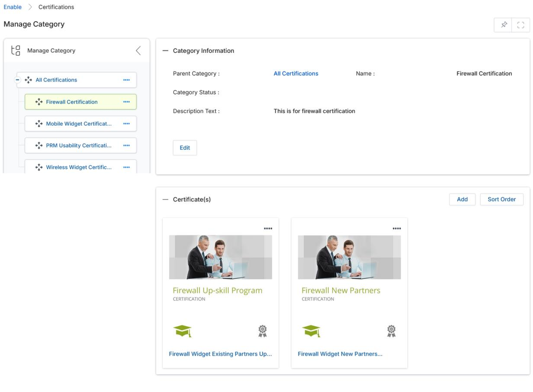Click Firewall New Partners card image

[x=349, y=257]
